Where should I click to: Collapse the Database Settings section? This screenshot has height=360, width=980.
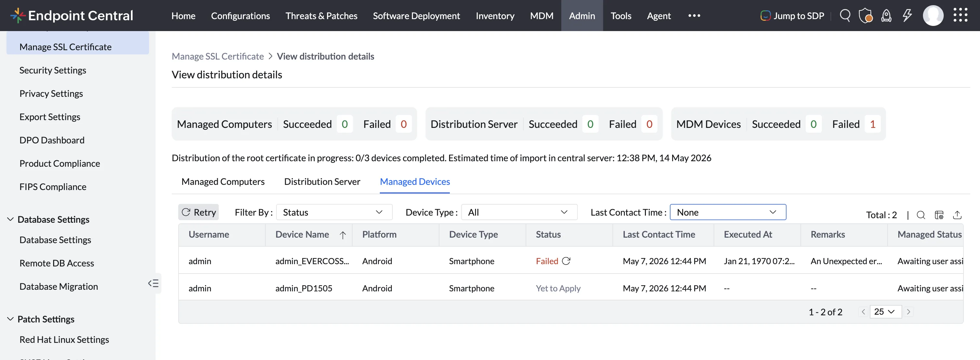10,219
